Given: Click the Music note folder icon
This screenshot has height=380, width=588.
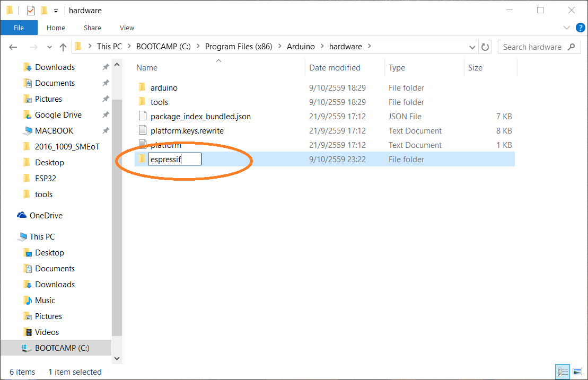Looking at the screenshot, I should (x=28, y=300).
